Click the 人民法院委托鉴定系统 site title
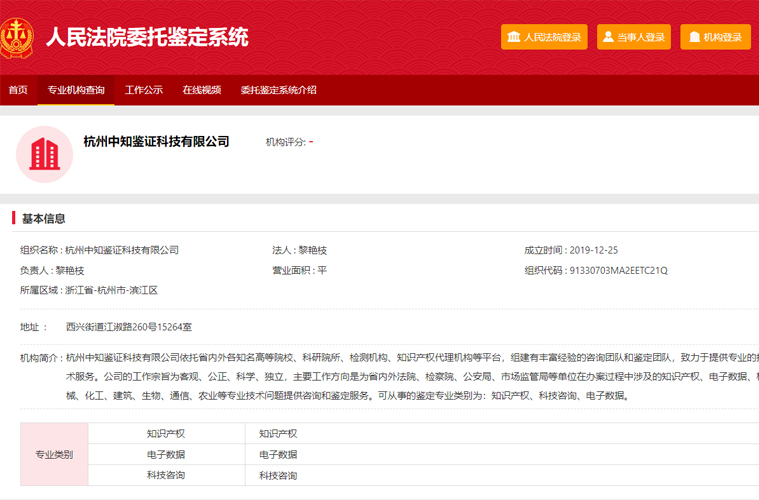This screenshot has height=500, width=759. pos(147,37)
